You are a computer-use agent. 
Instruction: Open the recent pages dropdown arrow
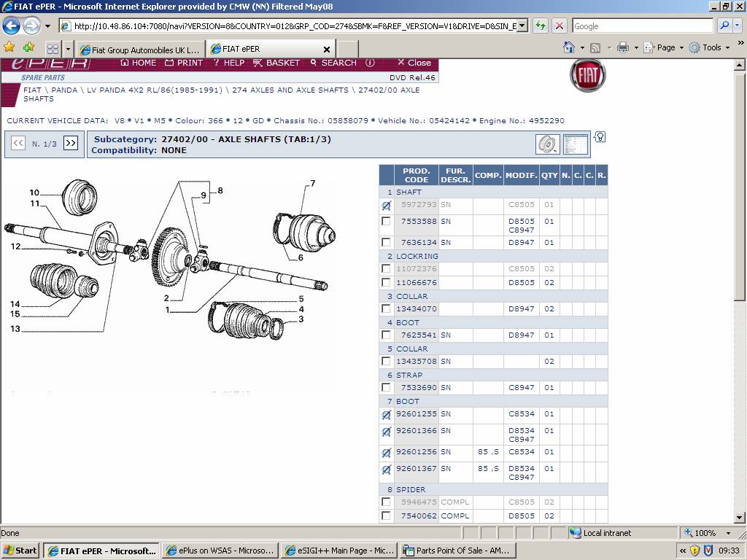(47, 26)
